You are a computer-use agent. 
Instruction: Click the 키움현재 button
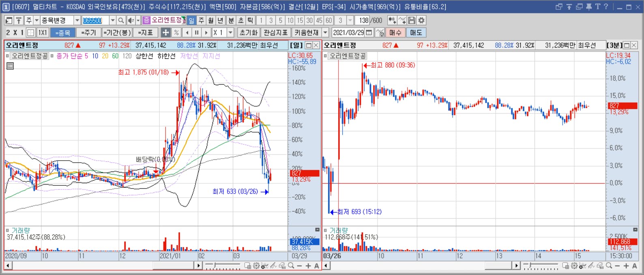point(307,32)
